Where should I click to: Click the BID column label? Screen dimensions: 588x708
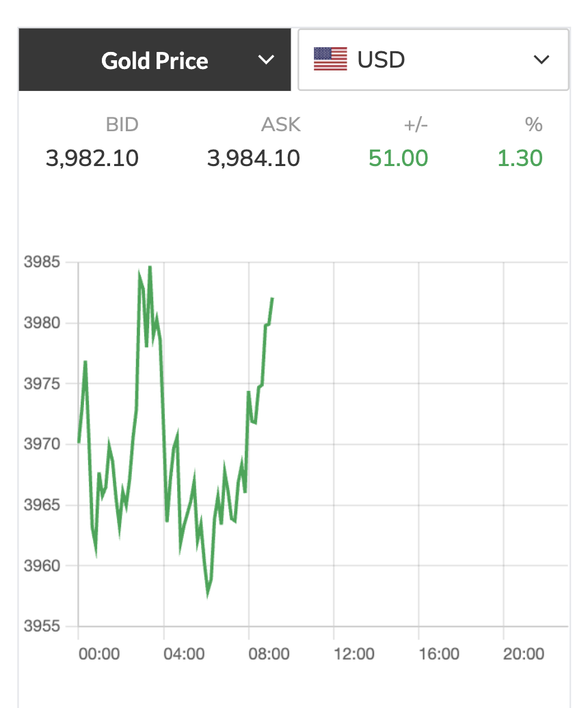[122, 124]
